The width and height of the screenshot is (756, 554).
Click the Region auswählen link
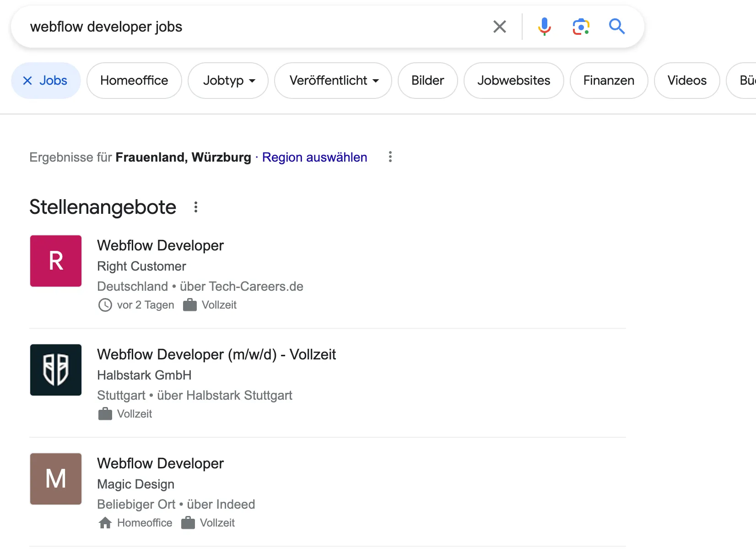(x=315, y=157)
